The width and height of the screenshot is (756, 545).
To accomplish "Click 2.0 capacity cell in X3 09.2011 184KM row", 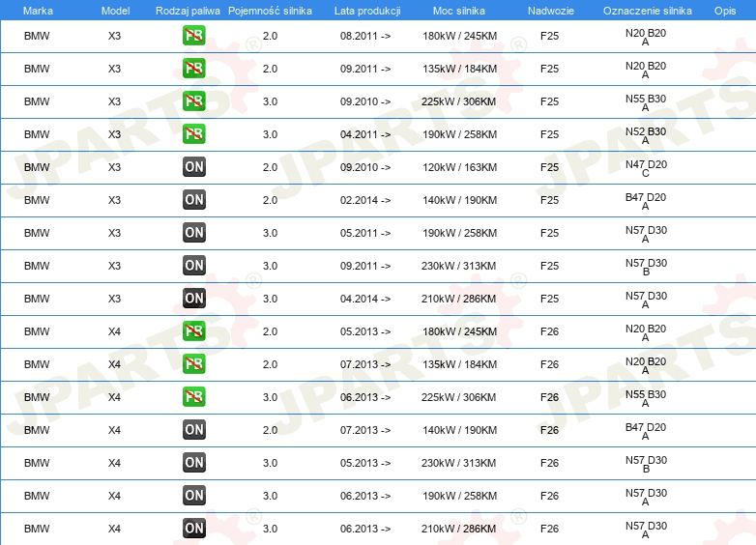I will [270, 69].
